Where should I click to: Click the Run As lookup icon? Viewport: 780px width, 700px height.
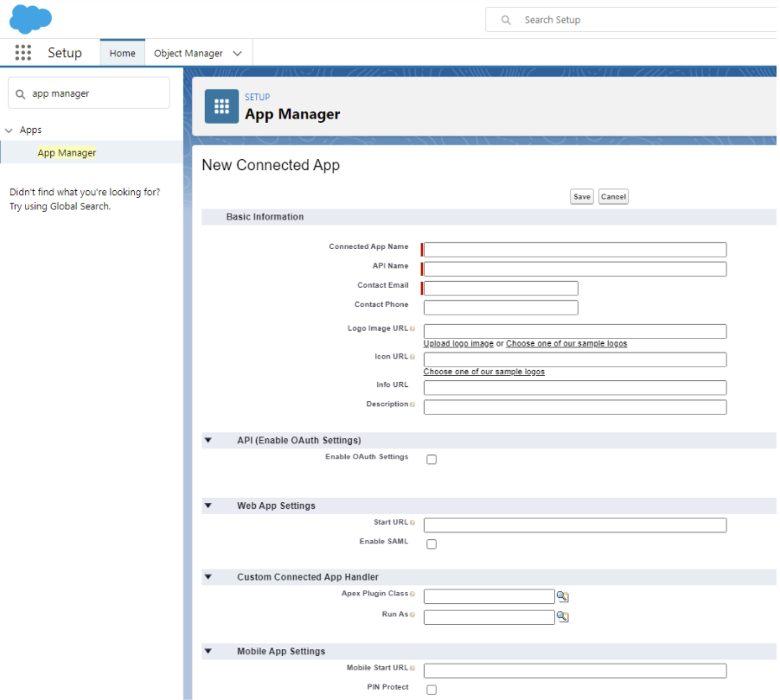[x=563, y=617]
